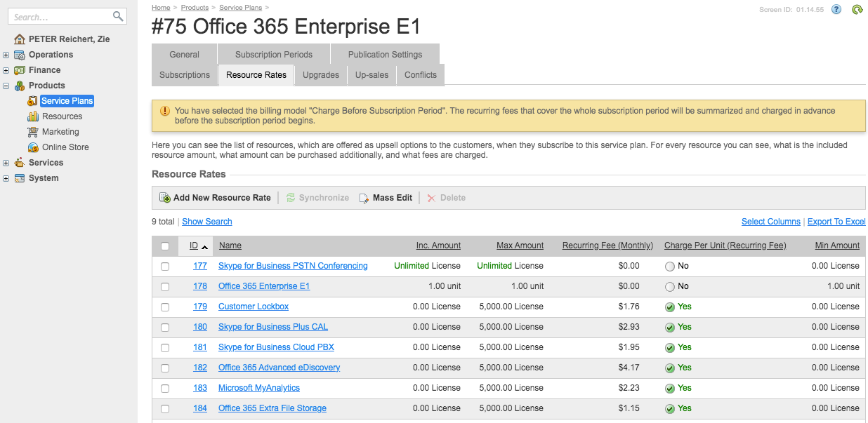This screenshot has height=423, width=868.
Task: Tick the Skype for Business Plus CAL checkbox
Action: pos(165,328)
